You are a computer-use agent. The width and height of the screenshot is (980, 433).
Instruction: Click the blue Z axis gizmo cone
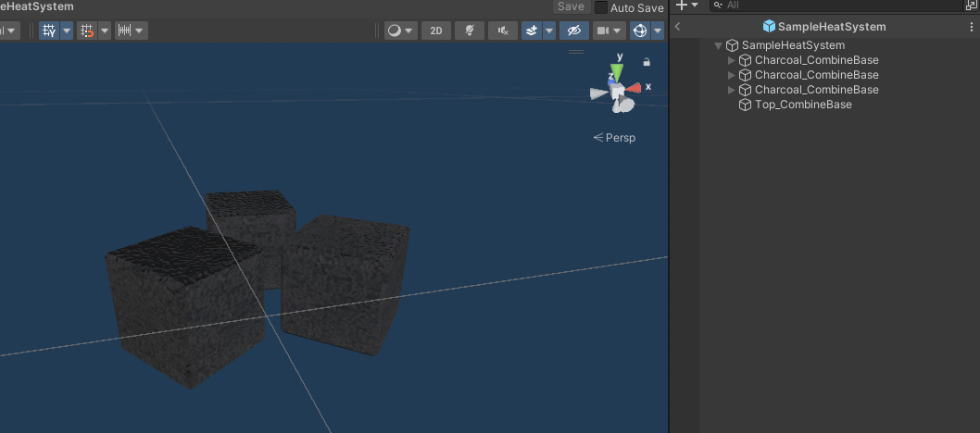[611, 81]
